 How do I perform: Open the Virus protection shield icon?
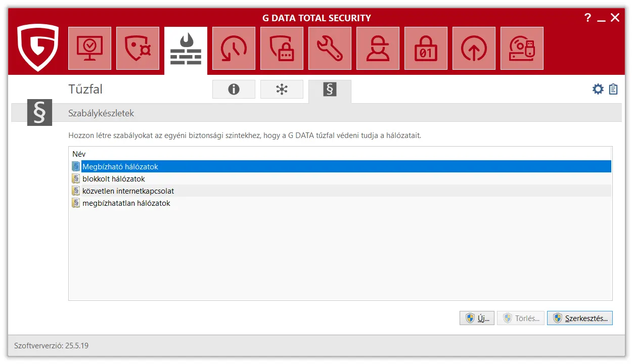[x=138, y=49]
